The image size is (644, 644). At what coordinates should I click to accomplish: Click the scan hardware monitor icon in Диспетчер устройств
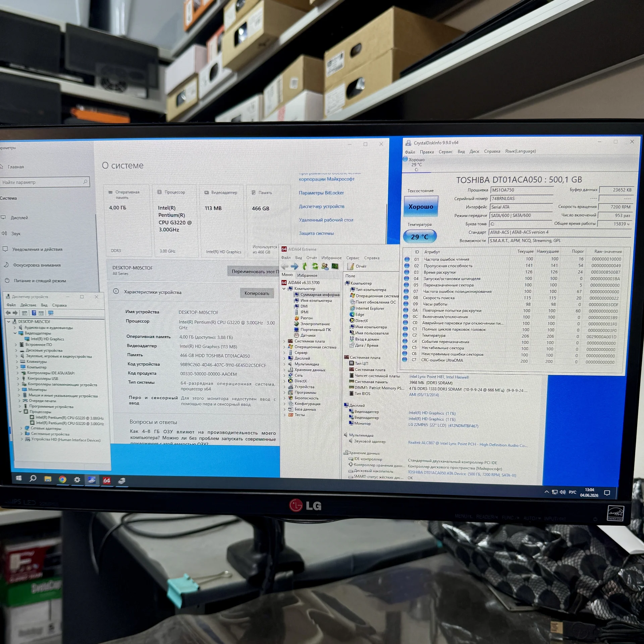(51, 313)
